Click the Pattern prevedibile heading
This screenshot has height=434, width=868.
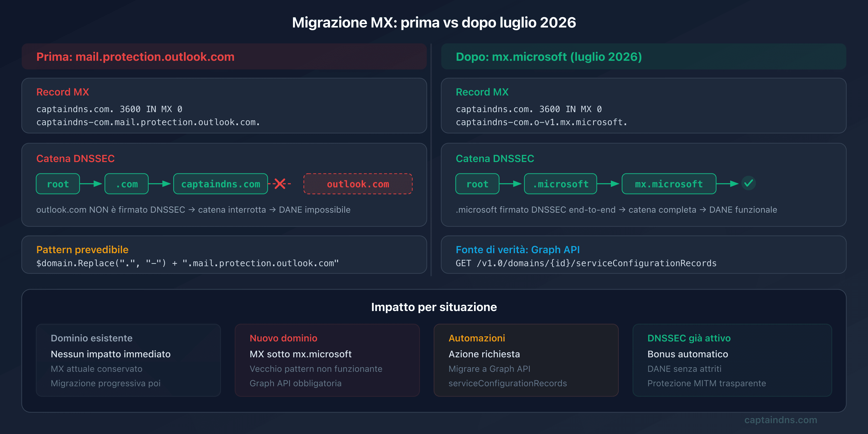(82, 250)
